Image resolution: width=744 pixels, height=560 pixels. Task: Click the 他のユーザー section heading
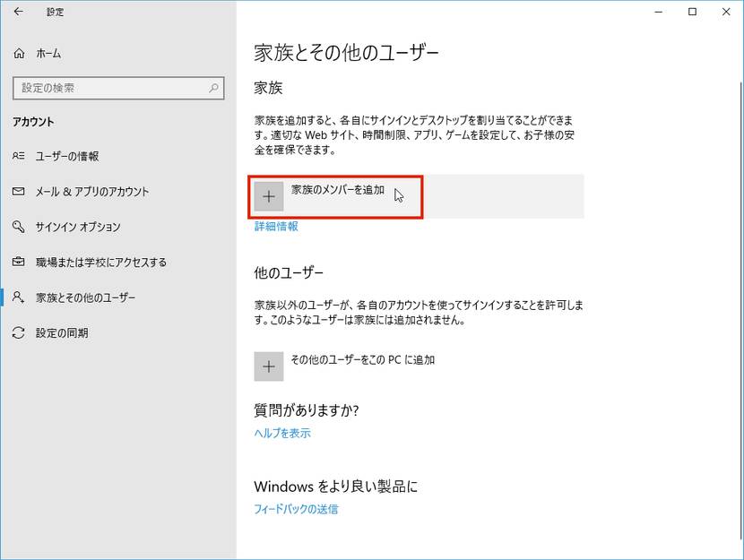[x=289, y=272]
